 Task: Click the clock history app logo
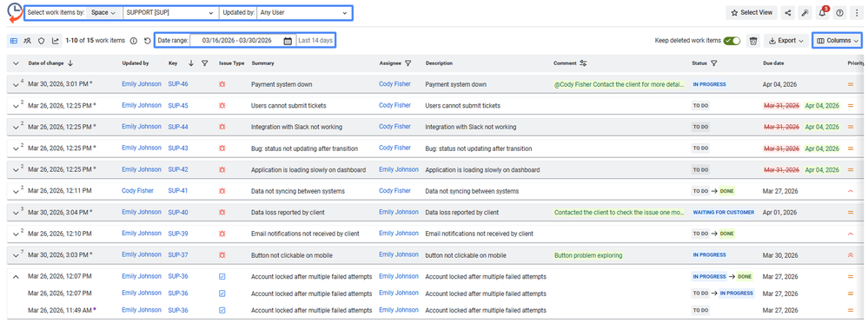(x=14, y=12)
